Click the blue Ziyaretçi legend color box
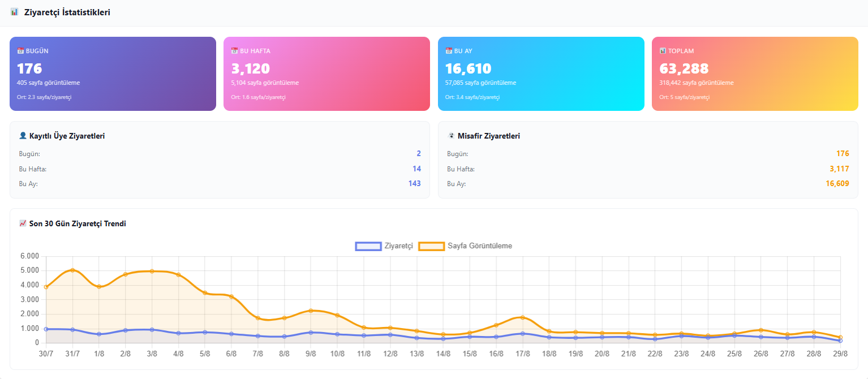 [x=368, y=246]
